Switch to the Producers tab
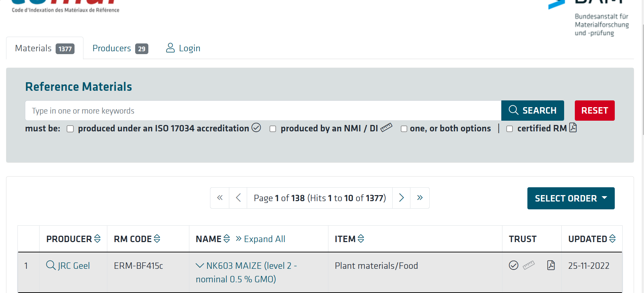The width and height of the screenshot is (644, 293). [120, 48]
